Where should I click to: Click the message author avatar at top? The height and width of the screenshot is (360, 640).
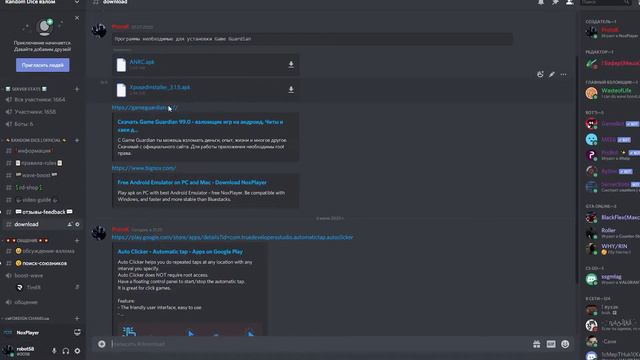(99, 30)
